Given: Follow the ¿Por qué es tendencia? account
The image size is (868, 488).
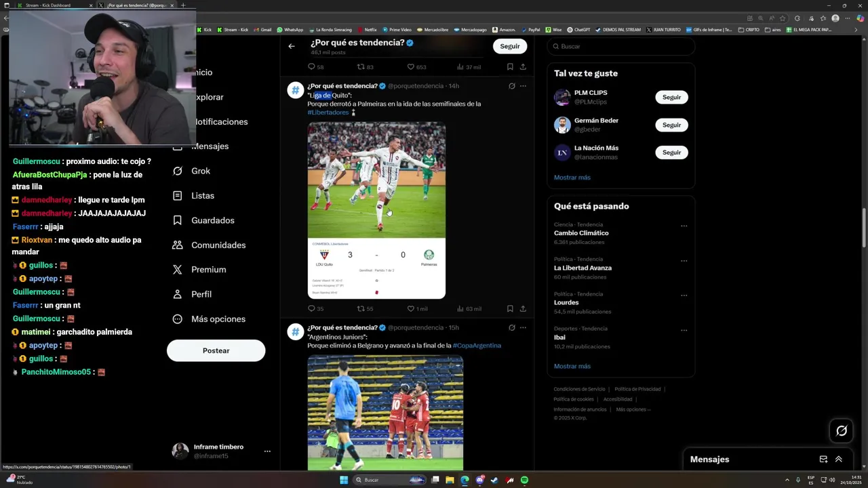Looking at the screenshot, I should (x=510, y=46).
